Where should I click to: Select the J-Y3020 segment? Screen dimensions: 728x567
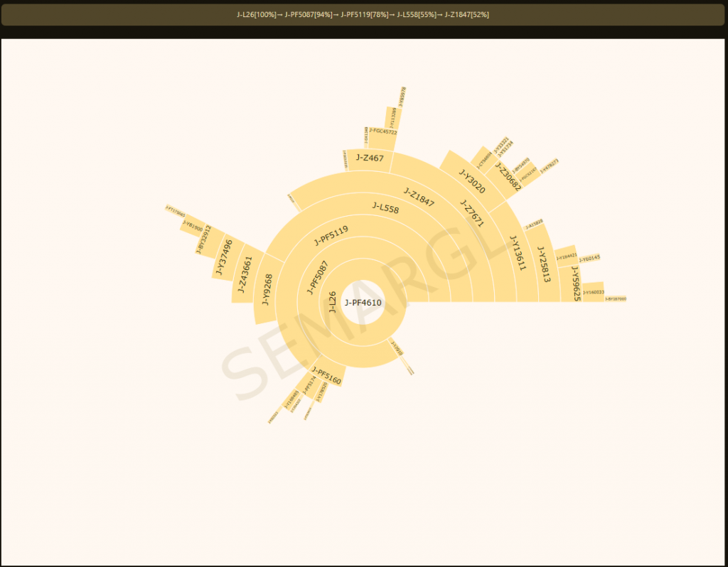[x=471, y=181]
